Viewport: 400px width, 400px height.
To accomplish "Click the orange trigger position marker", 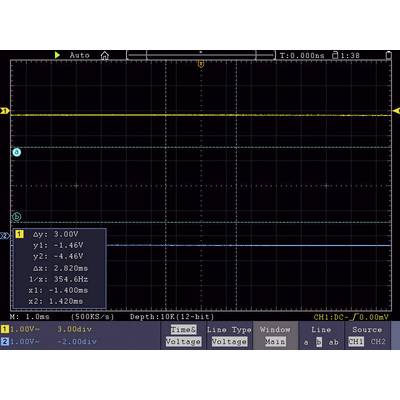I will (x=201, y=64).
